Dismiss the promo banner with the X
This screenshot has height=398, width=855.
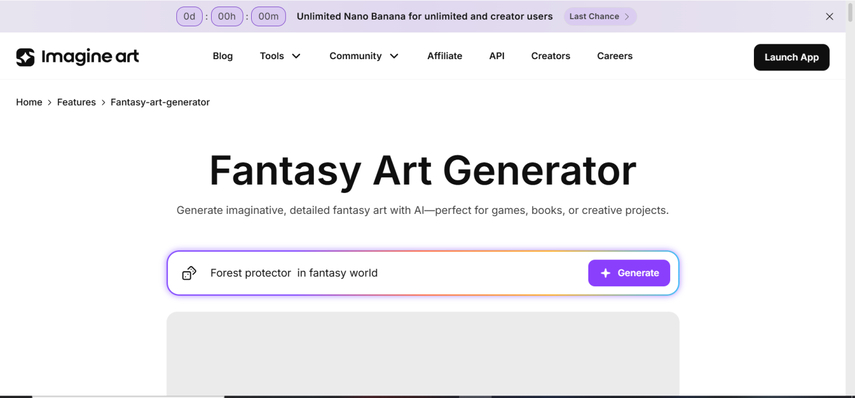tap(829, 16)
